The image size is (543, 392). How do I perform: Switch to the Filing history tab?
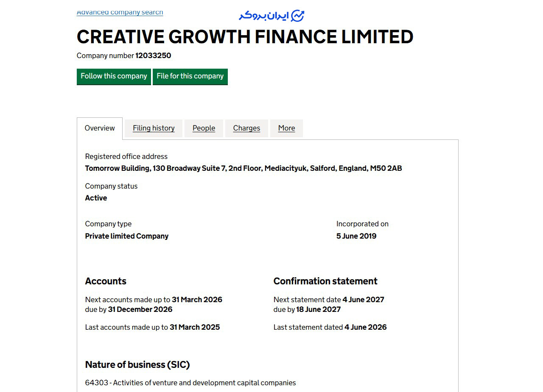coord(154,128)
